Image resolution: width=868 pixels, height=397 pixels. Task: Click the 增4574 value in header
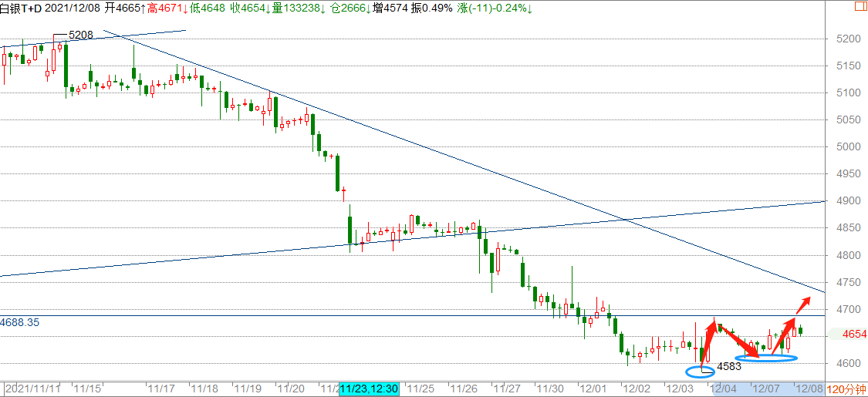[392, 8]
